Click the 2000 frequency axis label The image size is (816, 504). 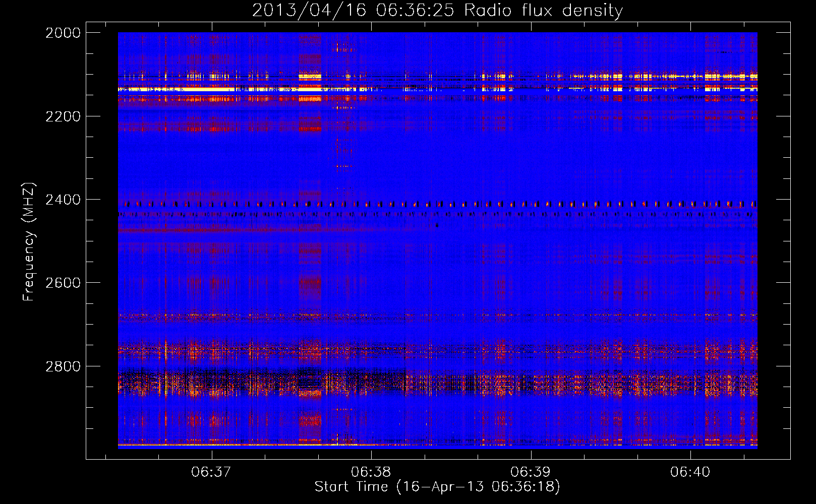[x=63, y=33]
